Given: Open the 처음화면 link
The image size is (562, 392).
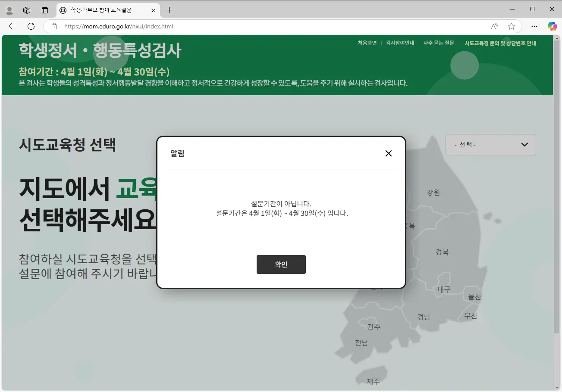Looking at the screenshot, I should tap(367, 43).
